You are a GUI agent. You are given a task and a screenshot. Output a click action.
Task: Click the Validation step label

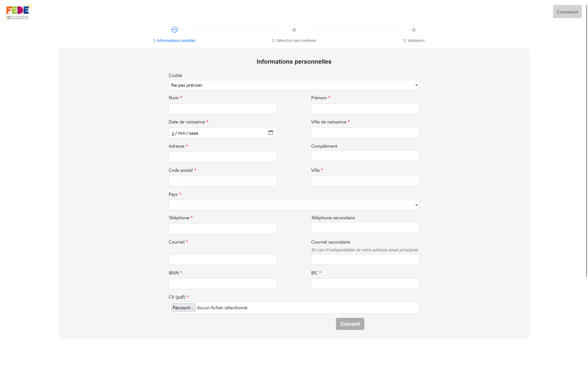pyautogui.click(x=414, y=41)
